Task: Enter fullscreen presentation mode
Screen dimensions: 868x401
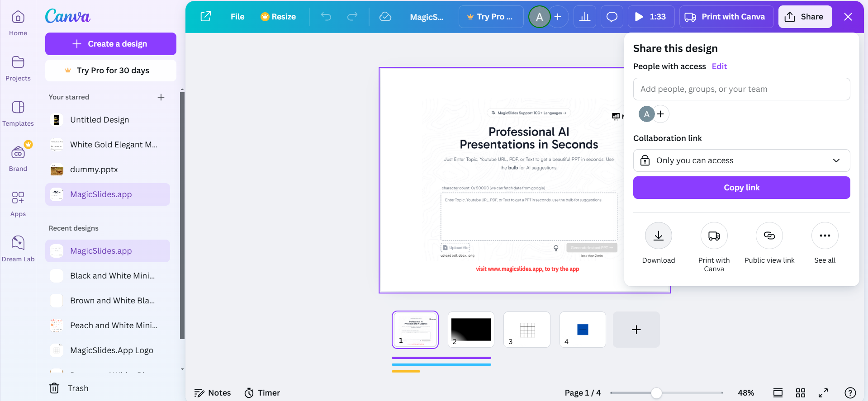Action: (823, 393)
